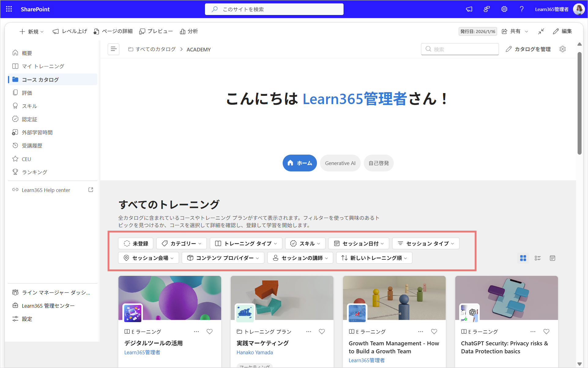This screenshot has height=368, width=588.
Task: Open the セッション タイプ filter dropdown
Action: [x=426, y=243]
